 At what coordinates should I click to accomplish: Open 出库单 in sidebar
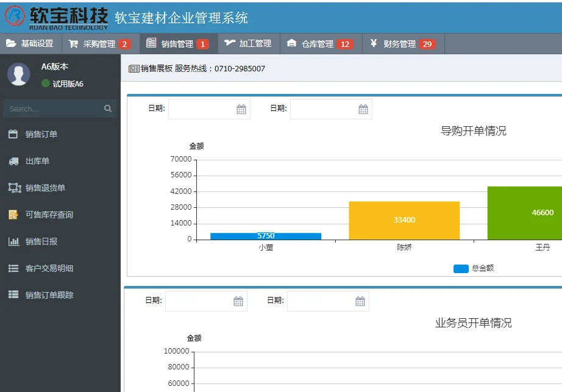click(x=60, y=161)
